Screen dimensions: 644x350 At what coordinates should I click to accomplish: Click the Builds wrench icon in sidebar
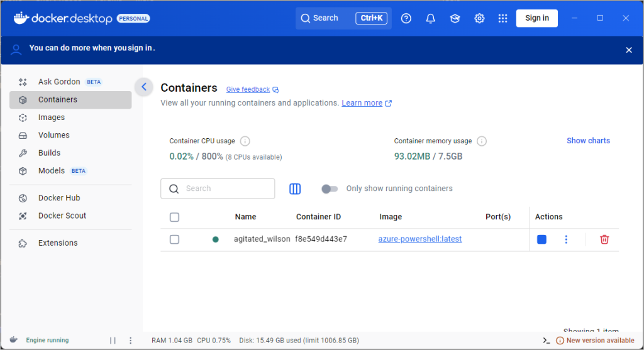23,153
